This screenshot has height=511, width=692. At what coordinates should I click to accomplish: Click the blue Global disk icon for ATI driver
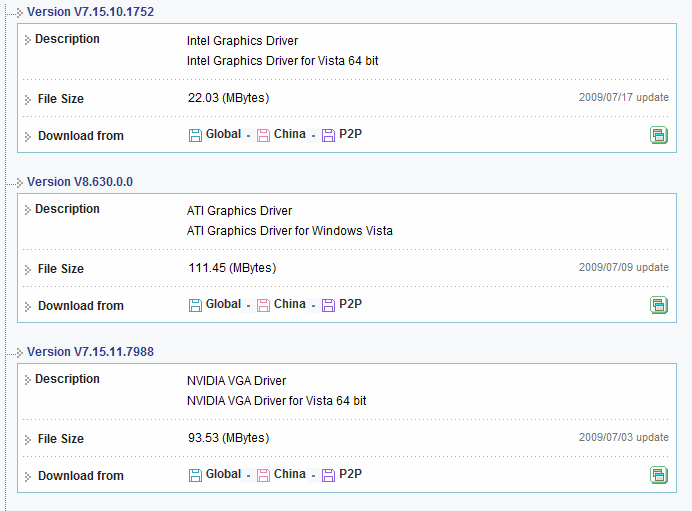pos(195,305)
